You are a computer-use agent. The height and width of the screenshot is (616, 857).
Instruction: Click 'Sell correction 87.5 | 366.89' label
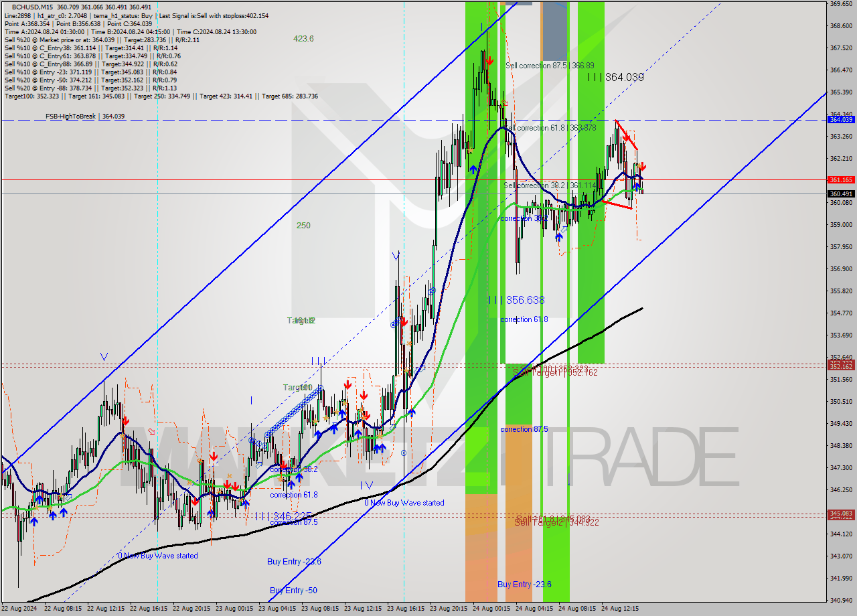point(550,66)
